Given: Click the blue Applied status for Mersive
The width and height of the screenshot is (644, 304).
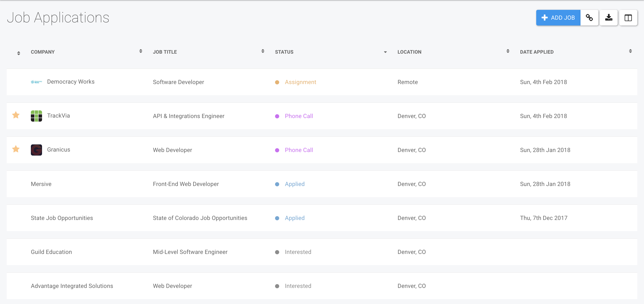Looking at the screenshot, I should (294, 184).
